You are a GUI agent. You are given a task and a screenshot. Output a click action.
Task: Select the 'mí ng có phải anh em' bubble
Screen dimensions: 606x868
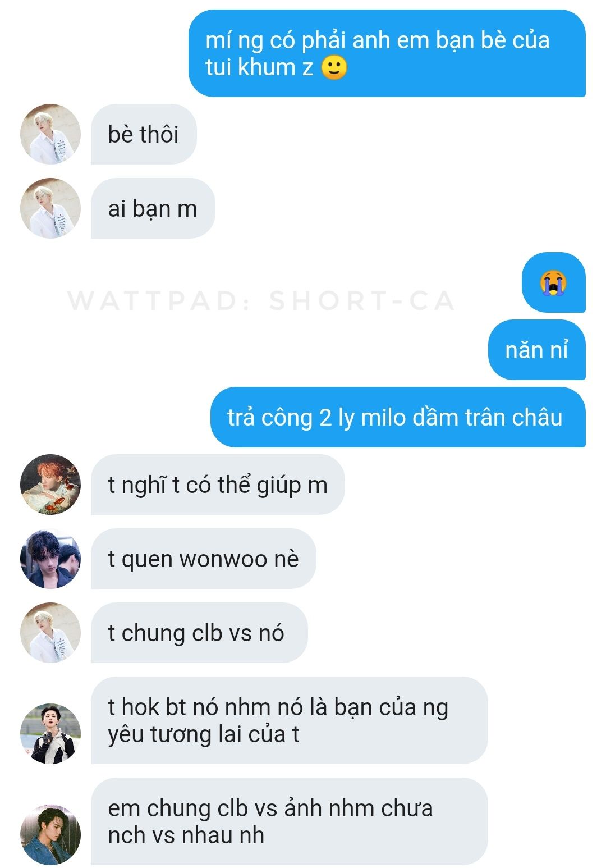coord(387,53)
